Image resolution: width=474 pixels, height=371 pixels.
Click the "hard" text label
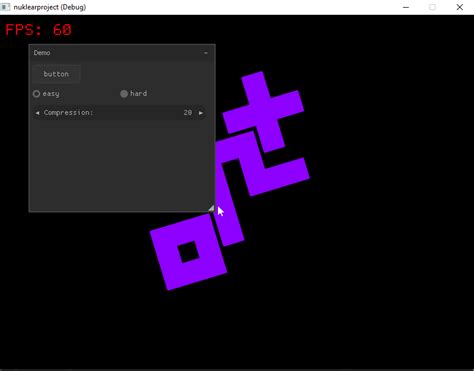138,94
